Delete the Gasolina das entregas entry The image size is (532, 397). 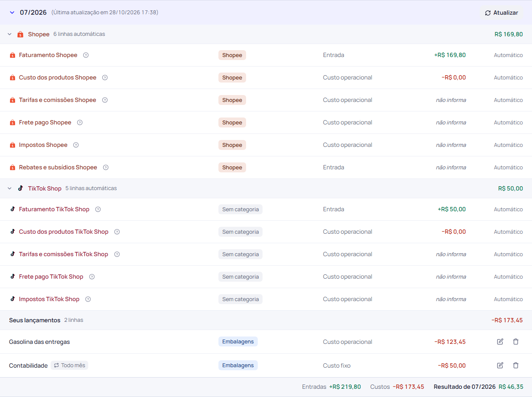coord(516,342)
